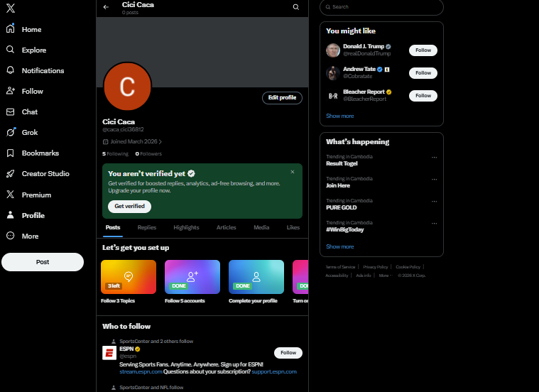Open Profile in sidebar
This screenshot has height=392, width=539.
(26, 215)
